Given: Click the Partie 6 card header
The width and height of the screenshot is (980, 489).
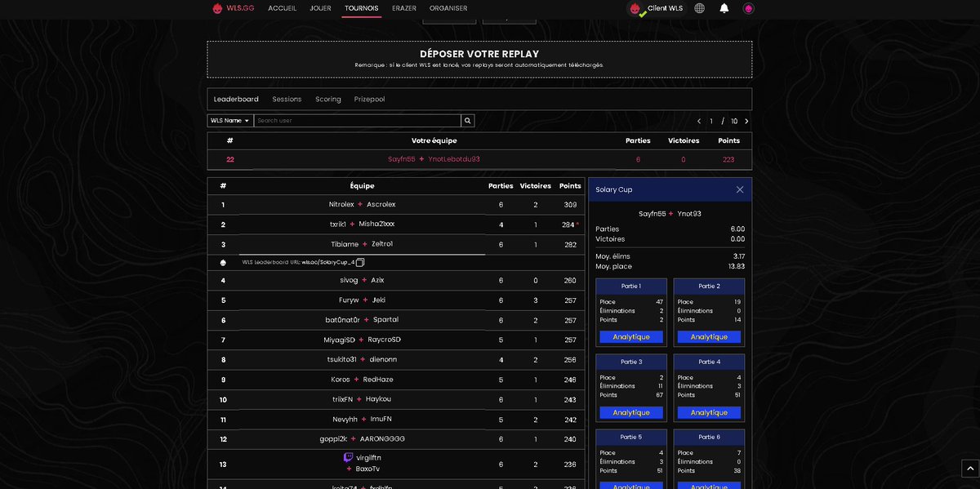Looking at the screenshot, I should [709, 438].
